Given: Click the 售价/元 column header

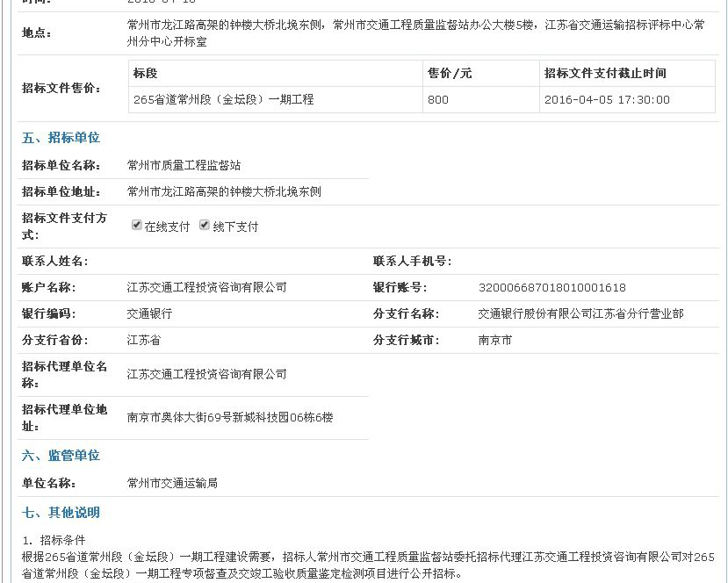Looking at the screenshot, I should pyautogui.click(x=450, y=74).
